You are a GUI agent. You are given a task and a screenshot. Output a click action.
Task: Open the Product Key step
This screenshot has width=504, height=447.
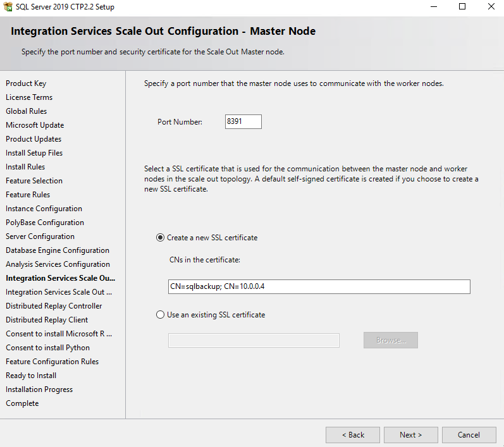[26, 83]
